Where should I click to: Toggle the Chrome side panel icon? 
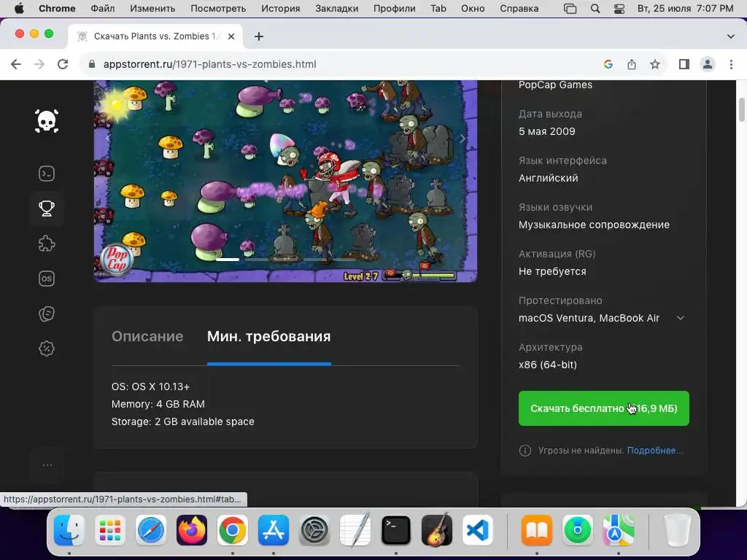(684, 64)
